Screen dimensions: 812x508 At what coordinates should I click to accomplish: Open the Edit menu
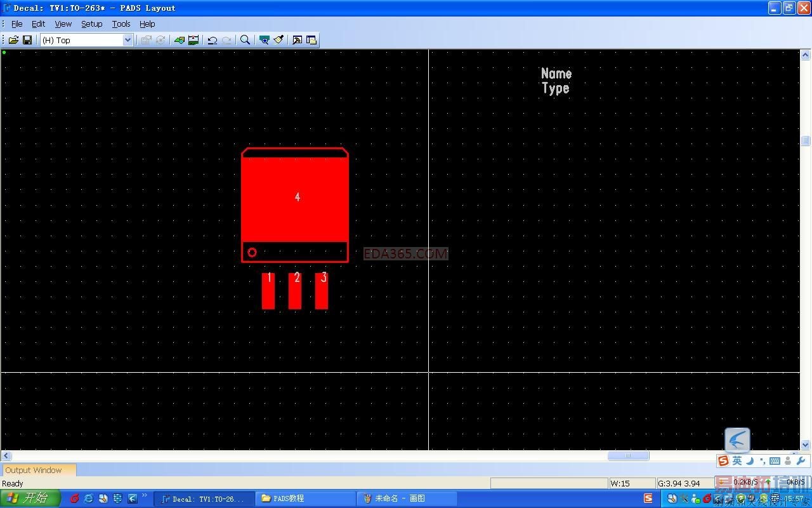(x=39, y=24)
